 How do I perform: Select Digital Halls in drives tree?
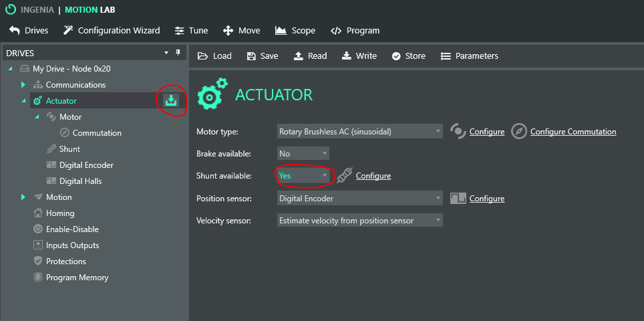tap(80, 181)
